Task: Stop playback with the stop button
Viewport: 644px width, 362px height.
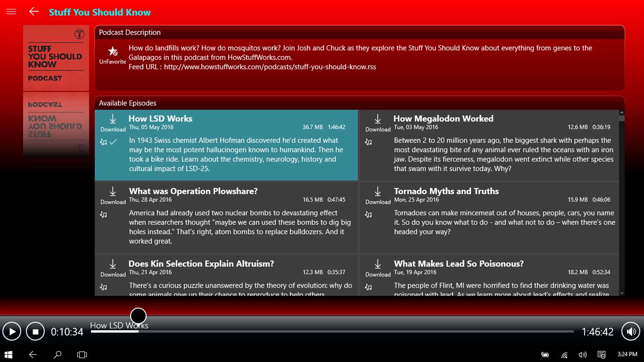Action: pos(35,332)
